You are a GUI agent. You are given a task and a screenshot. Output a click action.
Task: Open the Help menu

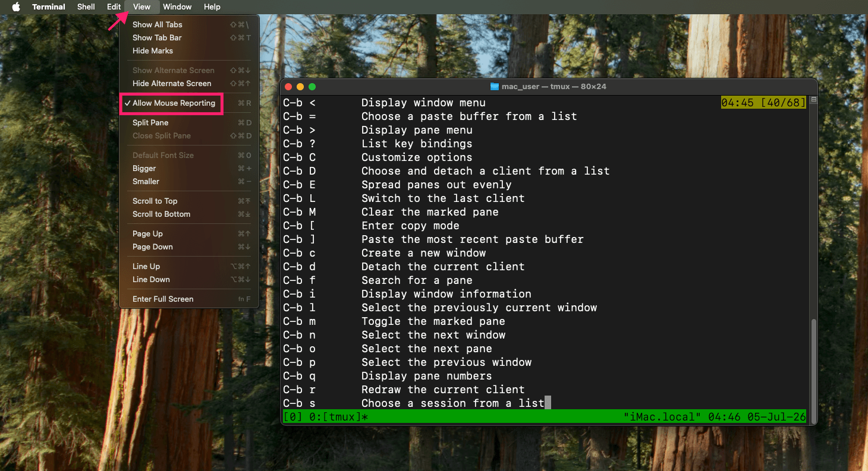(x=212, y=7)
